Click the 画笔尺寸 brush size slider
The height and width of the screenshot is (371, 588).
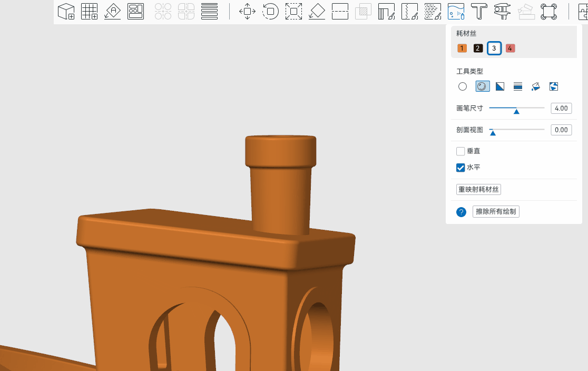pyautogui.click(x=517, y=109)
